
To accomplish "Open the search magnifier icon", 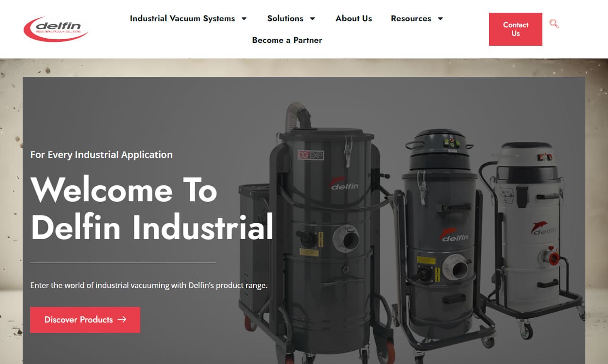I will [x=554, y=24].
